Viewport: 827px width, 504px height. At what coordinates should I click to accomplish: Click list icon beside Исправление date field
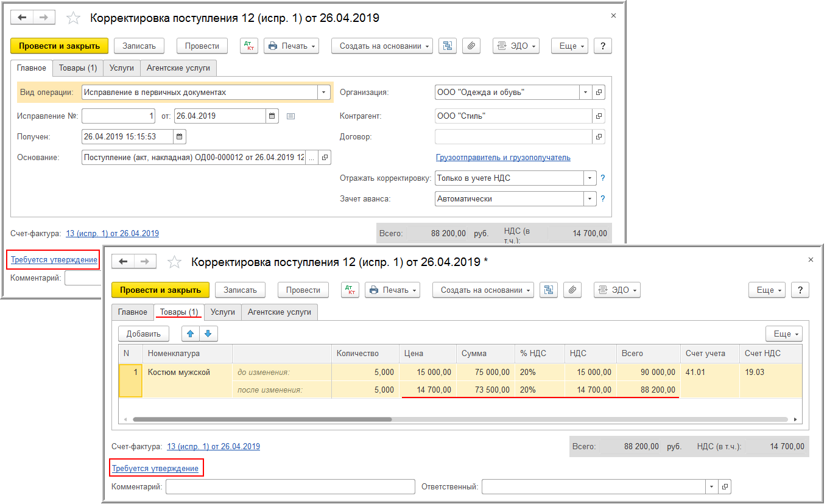[x=290, y=116]
